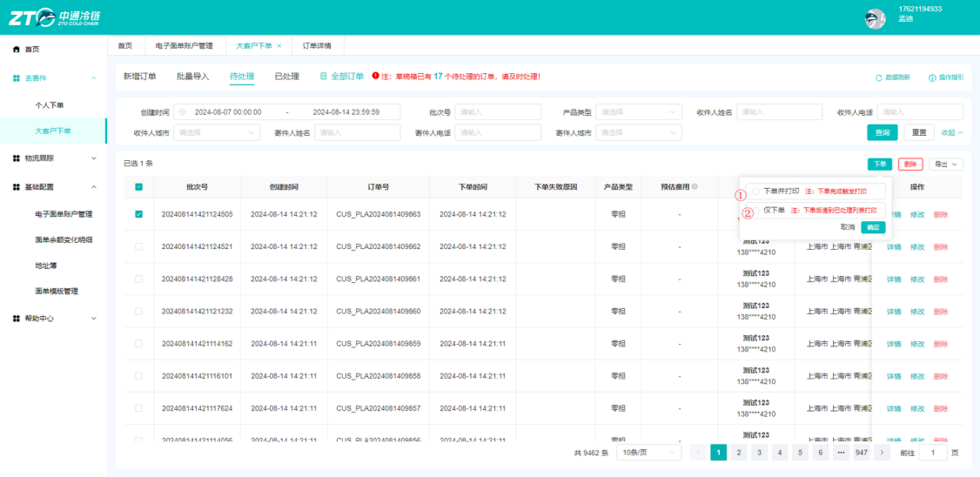Click the 数据刷新 refresh icon
Viewport: 980px width, 477px height.
(879, 77)
